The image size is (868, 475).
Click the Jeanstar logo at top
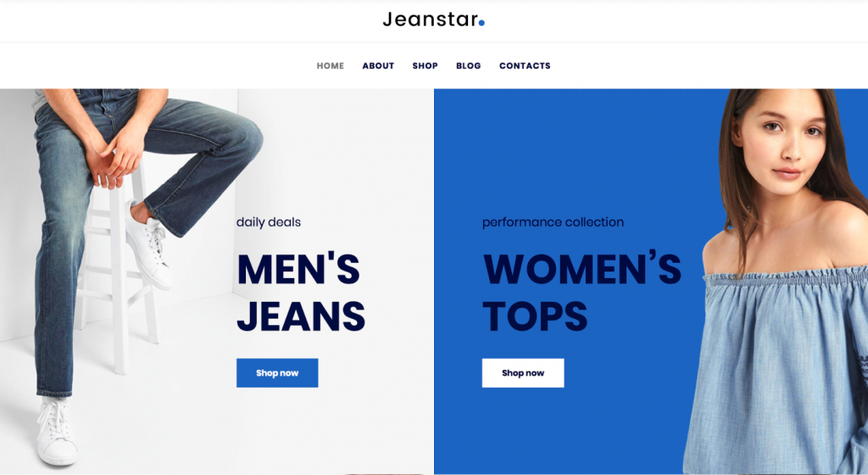coord(433,20)
